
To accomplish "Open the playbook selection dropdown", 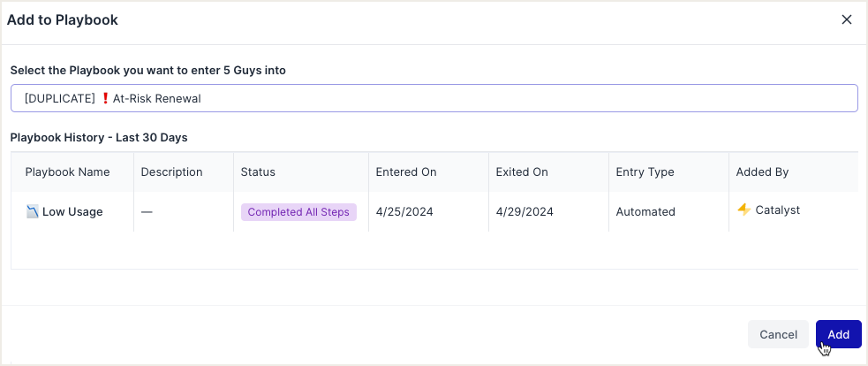I will point(434,98).
